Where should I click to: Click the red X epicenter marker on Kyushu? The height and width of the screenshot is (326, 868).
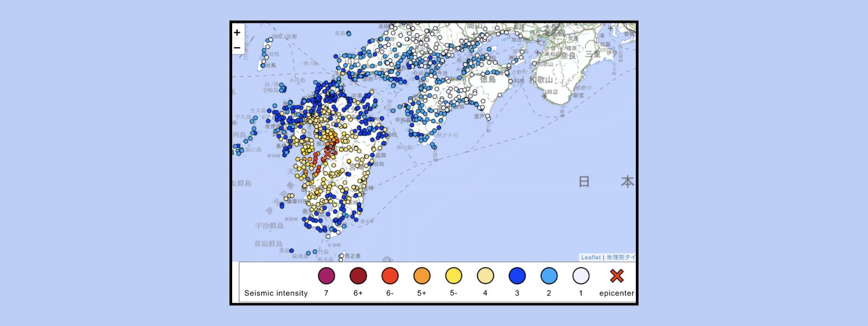coord(327,153)
